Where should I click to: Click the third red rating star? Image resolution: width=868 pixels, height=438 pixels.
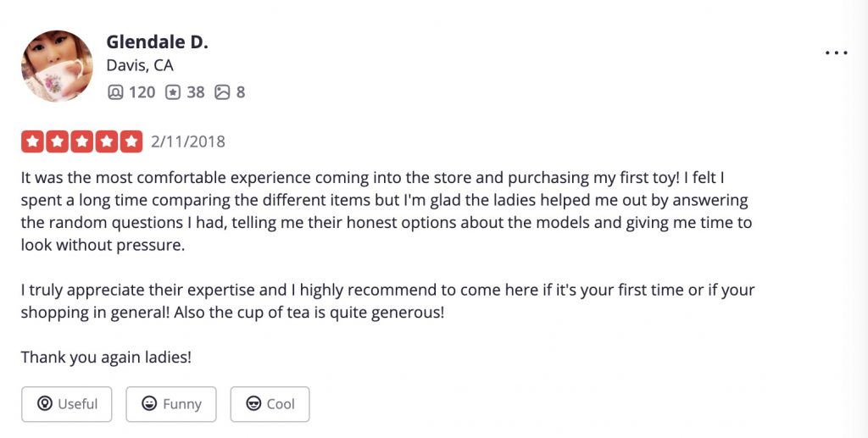[x=82, y=141]
